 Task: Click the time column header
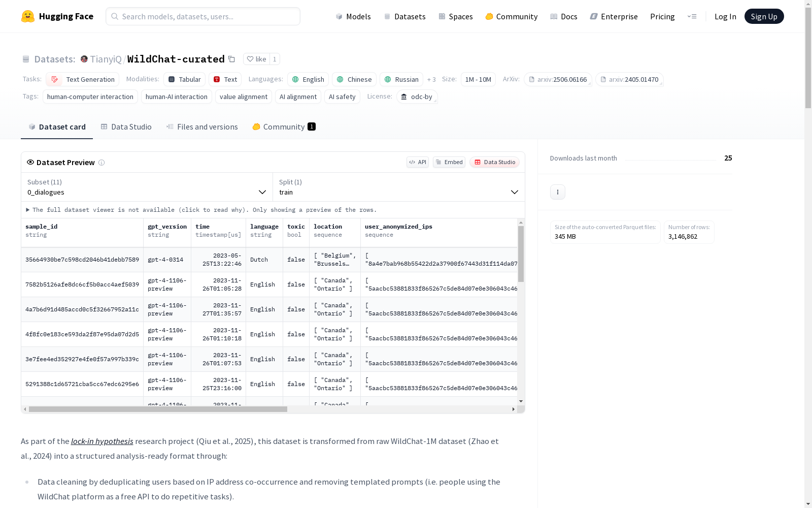(219, 233)
